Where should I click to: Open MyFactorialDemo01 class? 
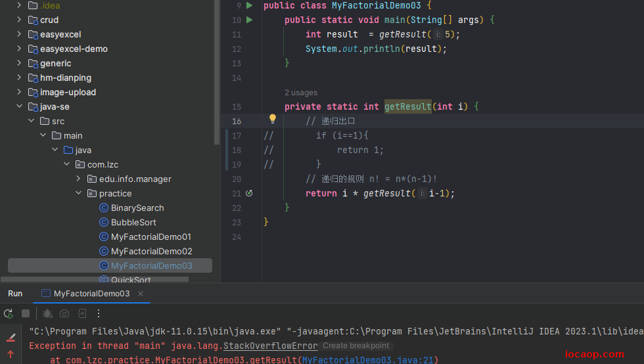point(150,237)
